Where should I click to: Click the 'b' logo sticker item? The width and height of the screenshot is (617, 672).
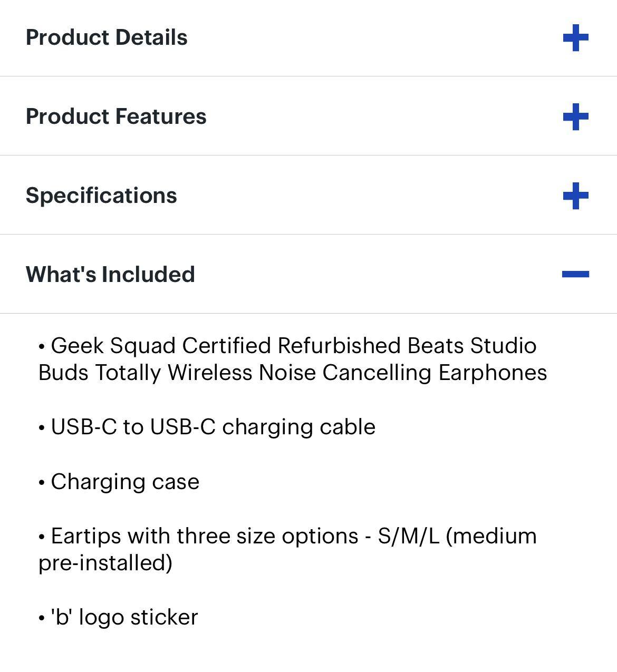[124, 617]
